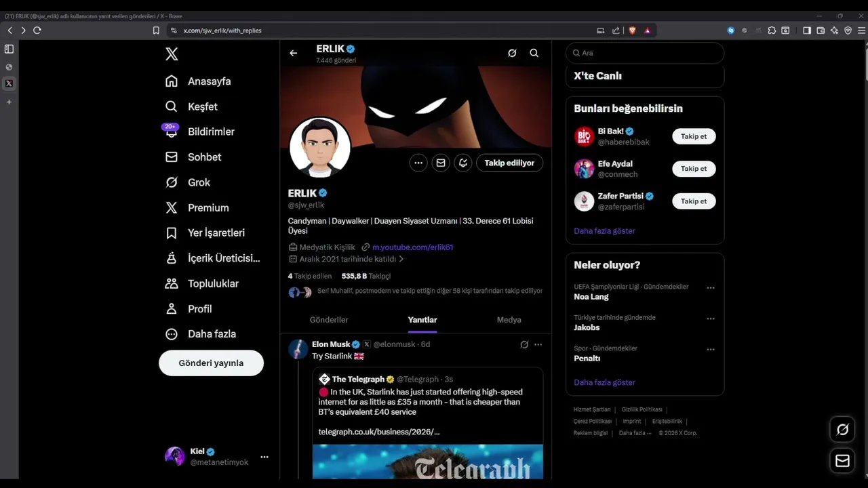Click The Telegraph account name
This screenshot has width=868, height=488.
(358, 379)
